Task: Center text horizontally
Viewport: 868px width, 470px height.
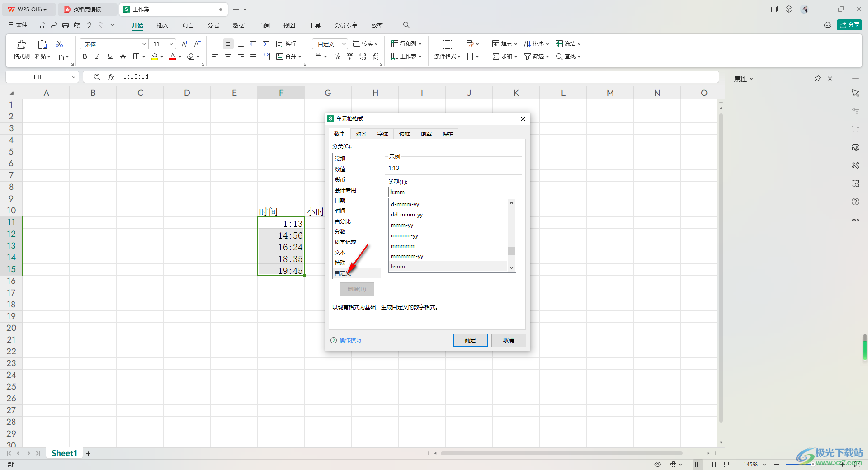Action: pos(228,56)
